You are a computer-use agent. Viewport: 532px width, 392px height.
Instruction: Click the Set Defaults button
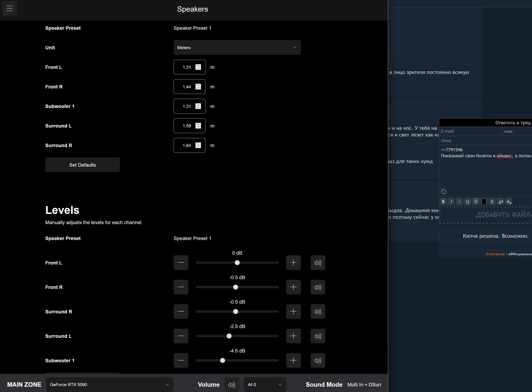(x=82, y=165)
